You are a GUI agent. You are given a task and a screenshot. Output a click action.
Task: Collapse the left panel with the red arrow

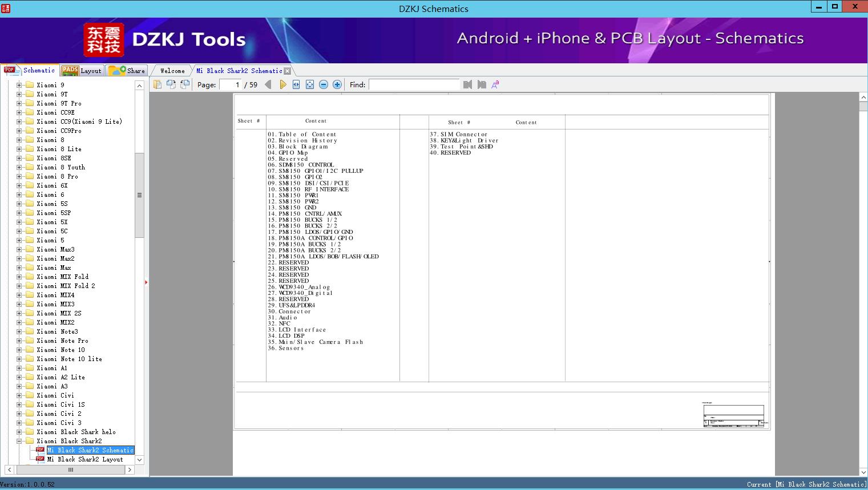146,282
